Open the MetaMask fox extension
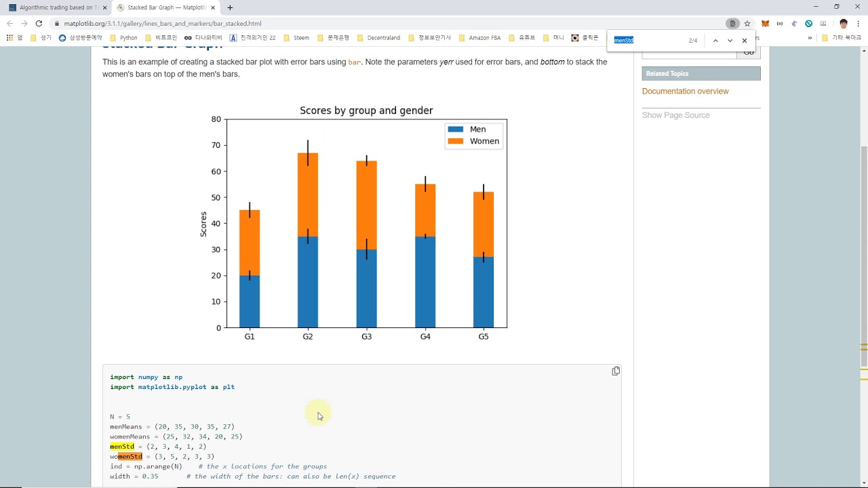 (x=765, y=24)
